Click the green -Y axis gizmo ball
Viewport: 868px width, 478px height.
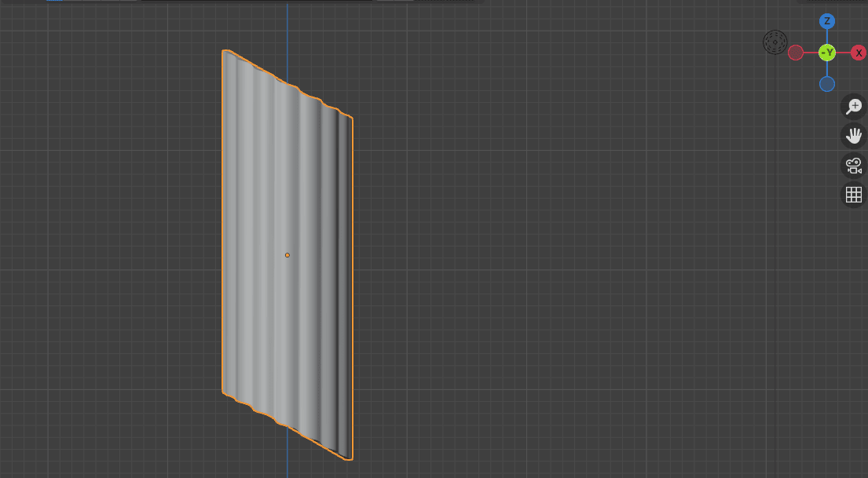click(826, 53)
